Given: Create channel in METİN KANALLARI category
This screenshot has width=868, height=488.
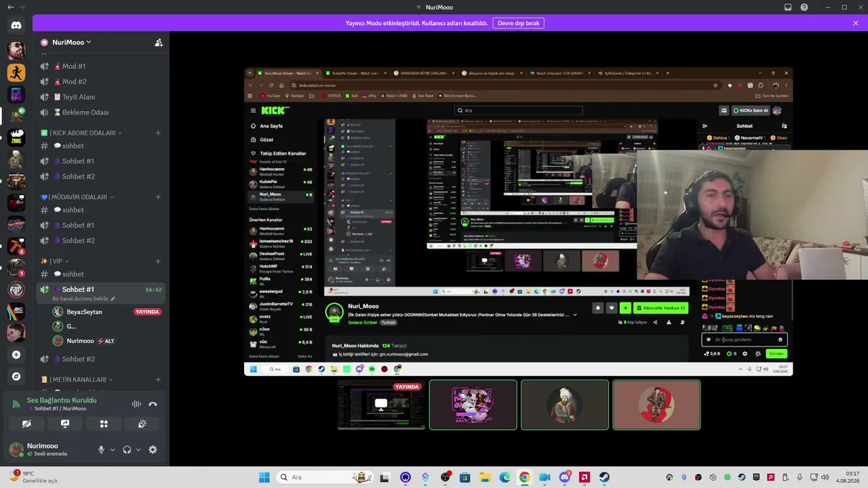Looking at the screenshot, I should (158, 380).
